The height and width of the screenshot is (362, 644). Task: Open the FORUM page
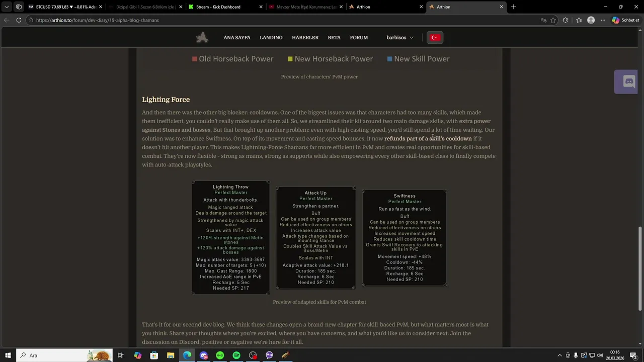pos(359,38)
